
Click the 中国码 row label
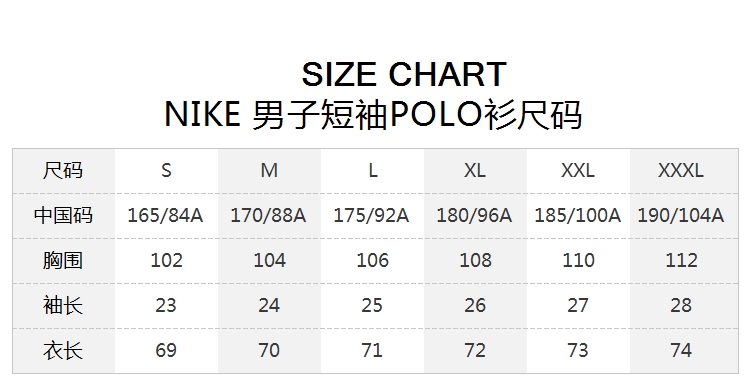(x=63, y=215)
